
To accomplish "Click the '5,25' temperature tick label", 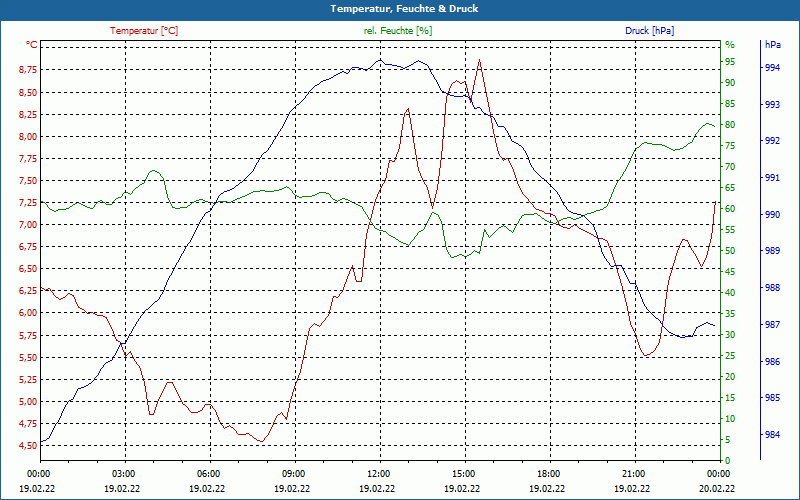I will tap(28, 380).
